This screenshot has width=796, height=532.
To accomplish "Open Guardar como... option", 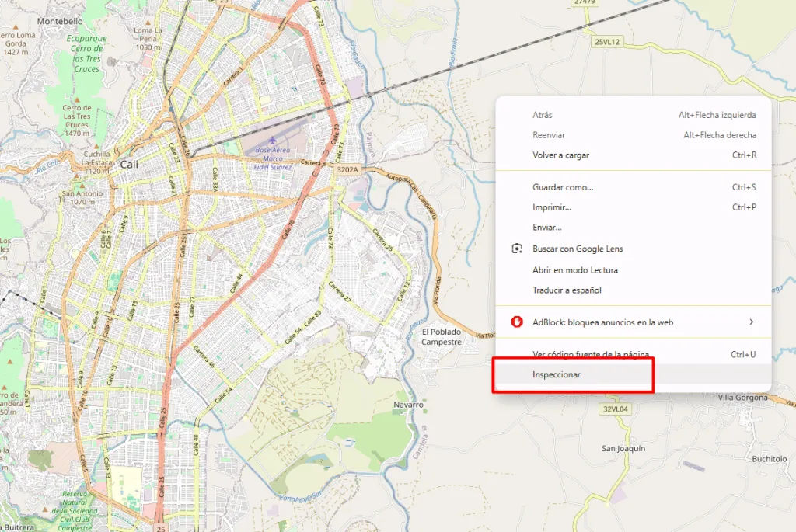I will (x=633, y=187).
